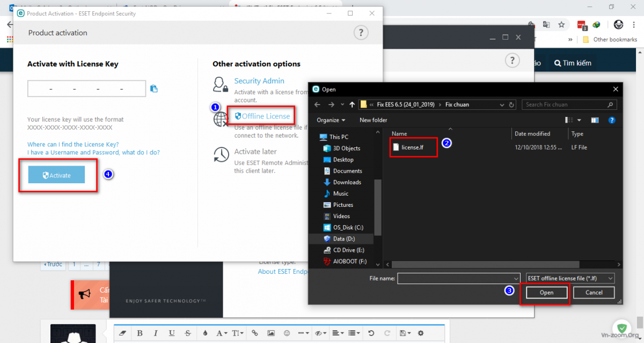Open help for the Product activation window

pos(361,33)
